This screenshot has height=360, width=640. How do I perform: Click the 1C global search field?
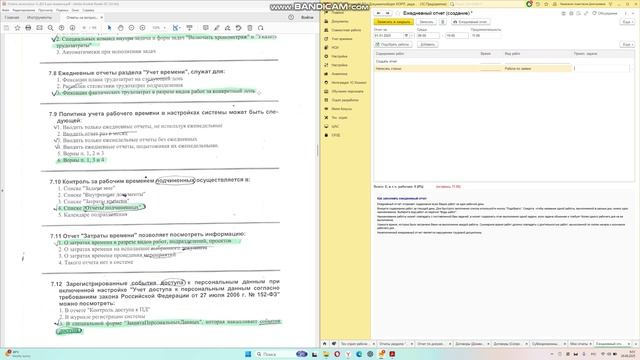coord(486,4)
